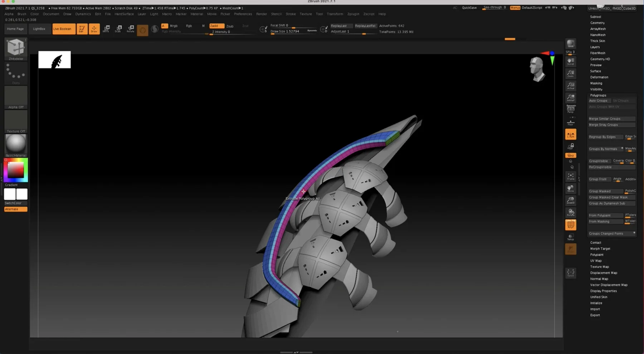Viewport: 644px width, 354px height.
Task: Click the Focal Shift S symmetry icon
Action: 263,29
